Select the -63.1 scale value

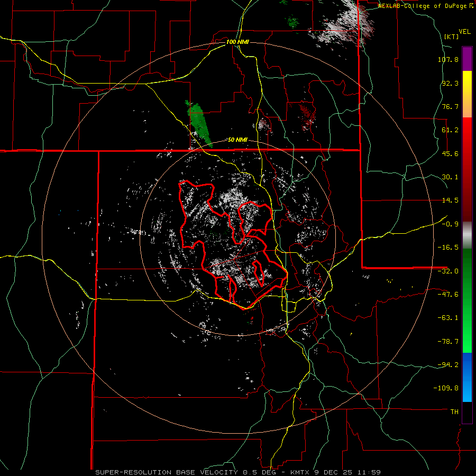tap(448, 318)
